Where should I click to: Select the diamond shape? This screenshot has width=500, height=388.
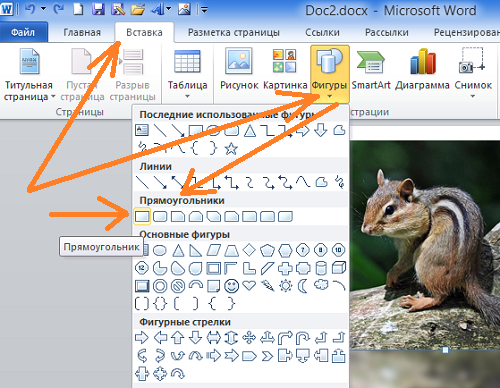click(249, 250)
